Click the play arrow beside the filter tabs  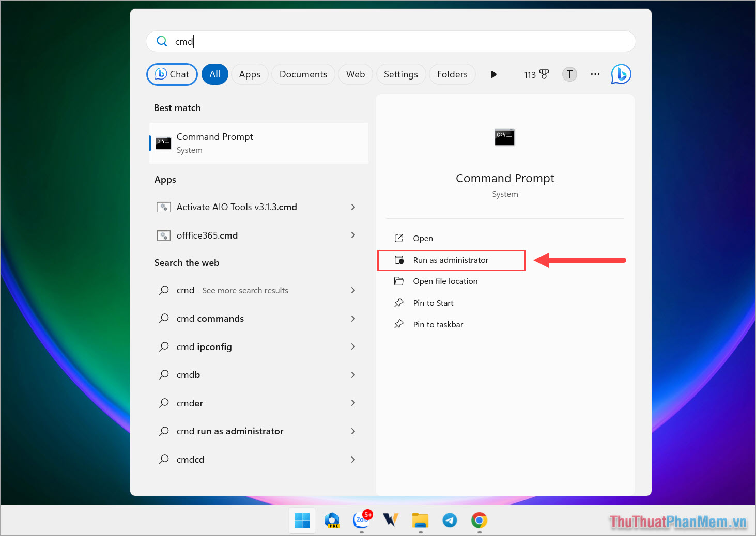(493, 74)
